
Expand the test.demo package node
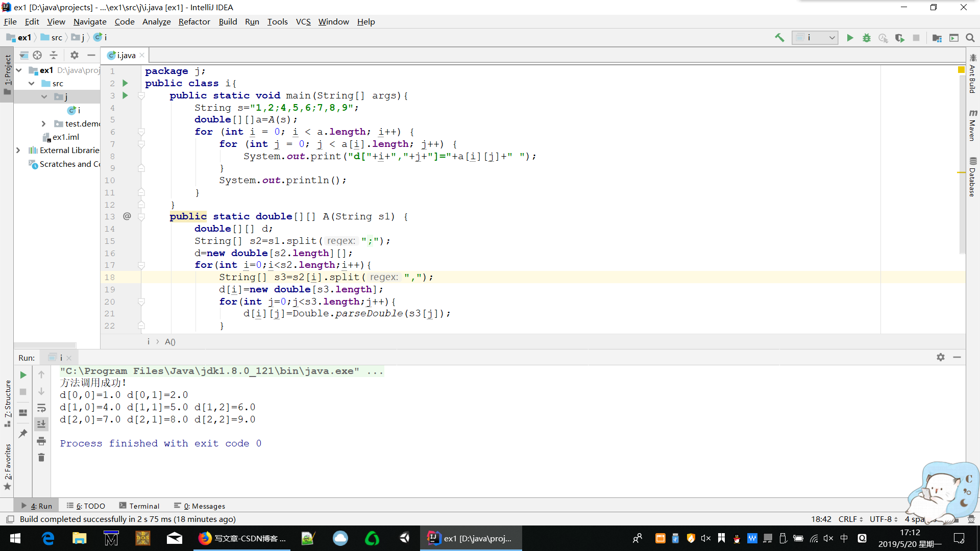click(44, 123)
